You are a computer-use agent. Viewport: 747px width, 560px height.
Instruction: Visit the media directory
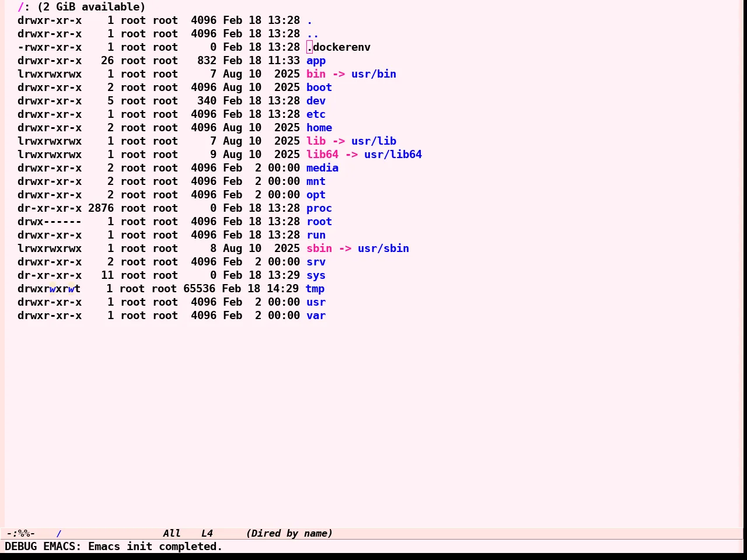pyautogui.click(x=322, y=168)
